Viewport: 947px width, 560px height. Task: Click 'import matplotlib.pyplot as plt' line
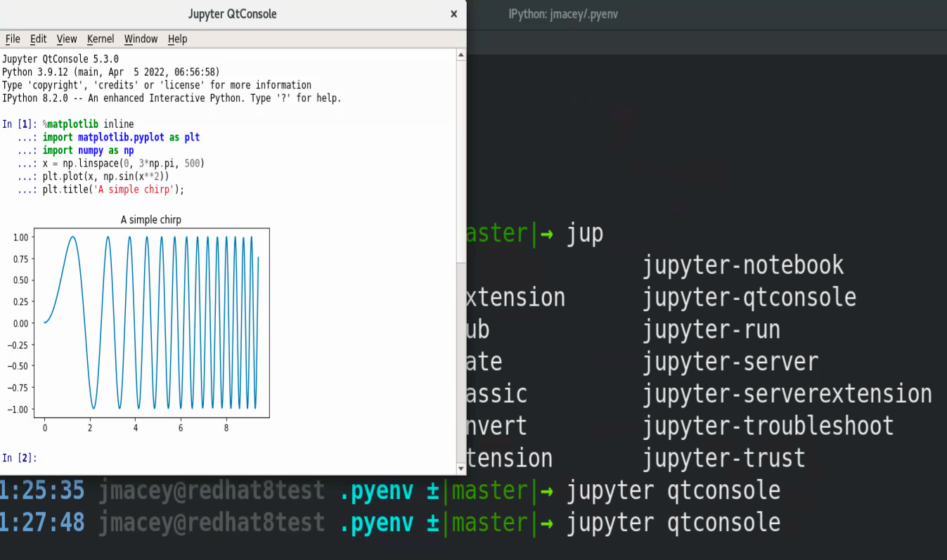pos(121,137)
